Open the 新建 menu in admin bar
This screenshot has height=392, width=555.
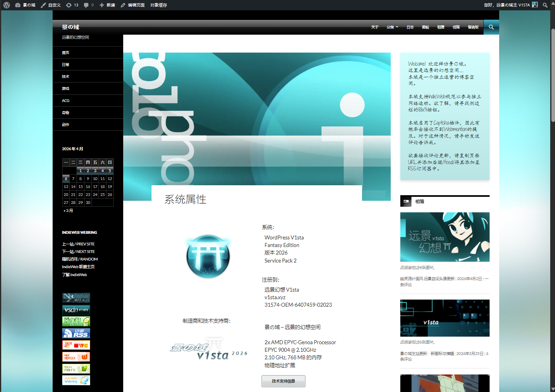[107, 5]
